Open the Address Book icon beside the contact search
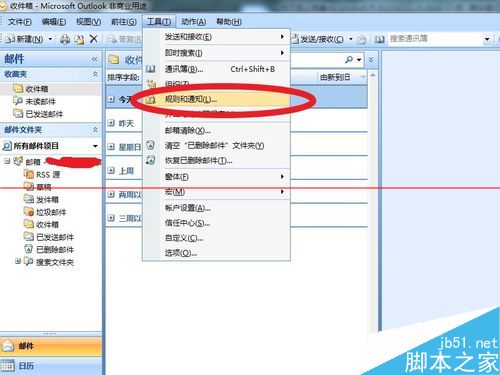 [380, 40]
